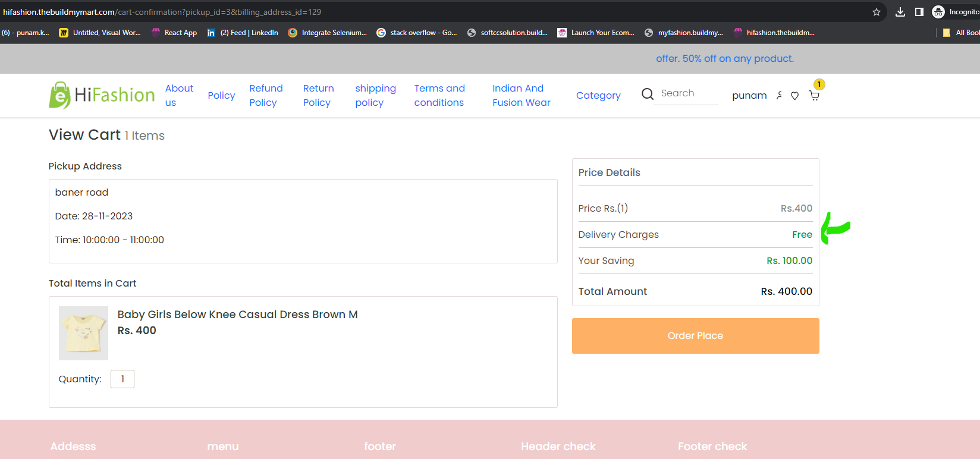The image size is (980, 459).
Task: Click product title Baby Girls Below Knee
Action: (237, 315)
